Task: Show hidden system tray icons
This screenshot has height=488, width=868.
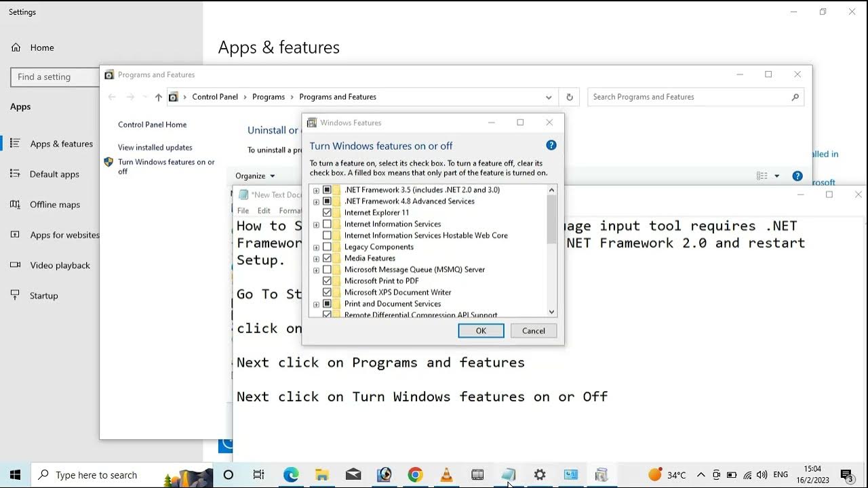Action: 701,475
